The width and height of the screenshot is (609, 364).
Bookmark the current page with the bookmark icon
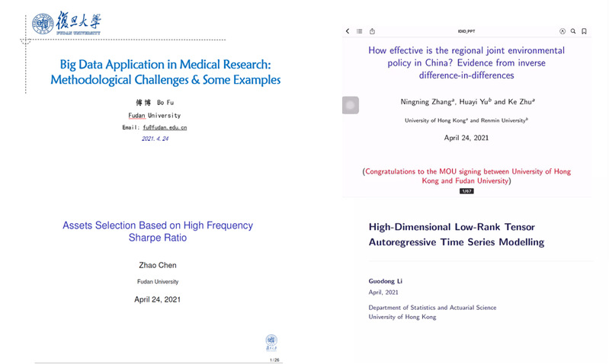point(584,31)
